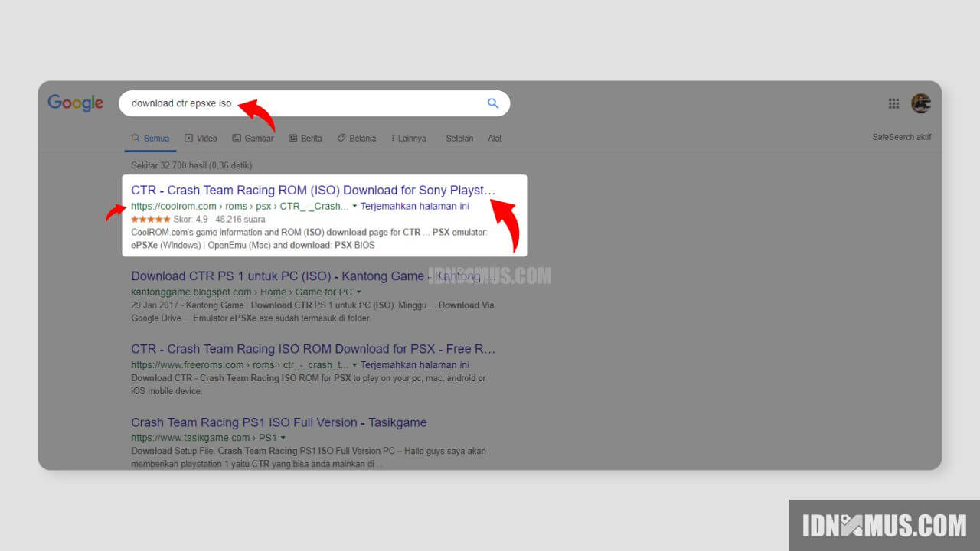Click the kantonggame.blogspot.com URL
This screenshot has height=551, width=980.
[242, 292]
